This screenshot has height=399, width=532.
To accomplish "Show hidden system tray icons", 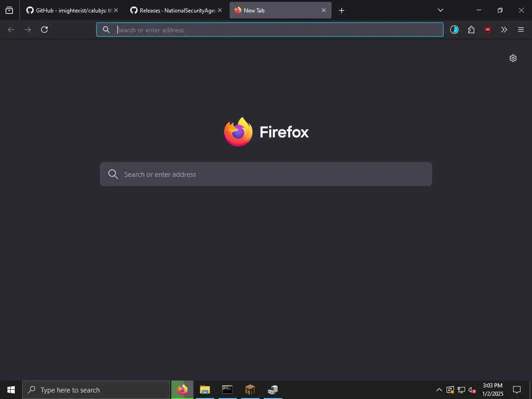I will click(439, 390).
